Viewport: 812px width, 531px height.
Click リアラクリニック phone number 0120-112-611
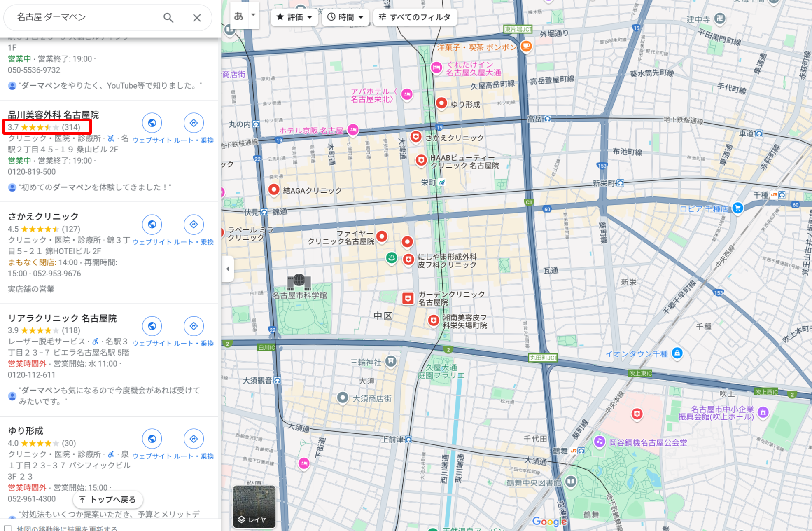tap(31, 375)
